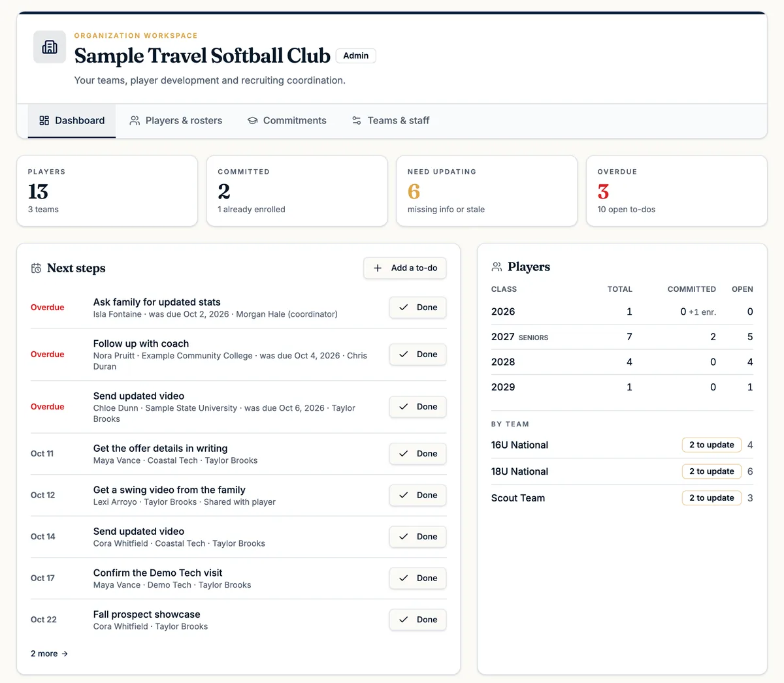Click 'Follow up with coach' title
Viewport: 784px width, 683px height.
141,343
